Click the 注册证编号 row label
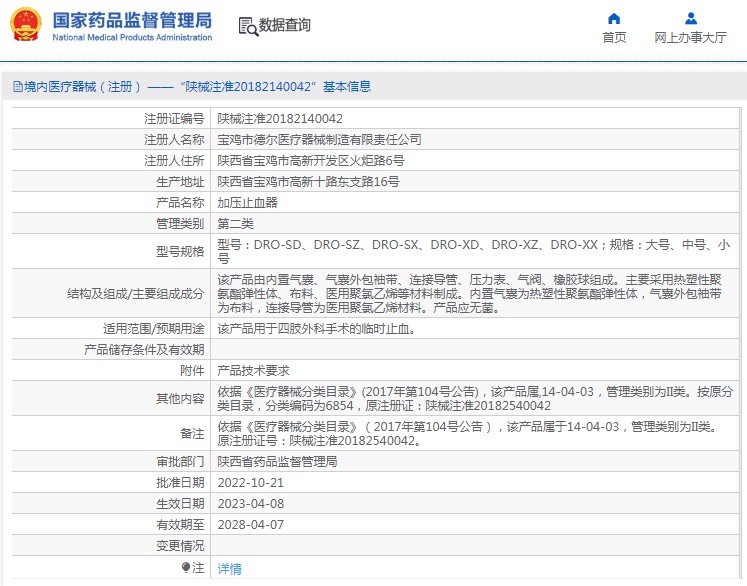 pos(174,119)
